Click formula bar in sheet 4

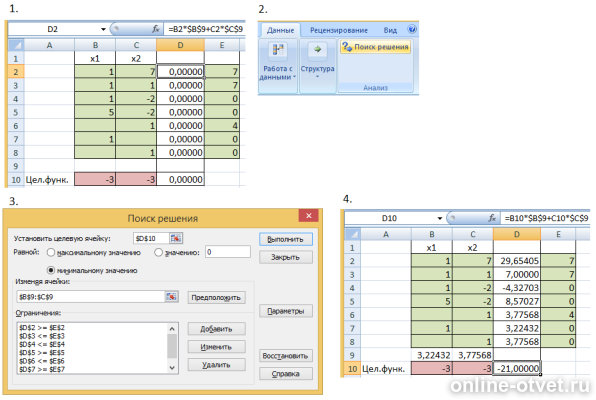pyautogui.click(x=545, y=218)
